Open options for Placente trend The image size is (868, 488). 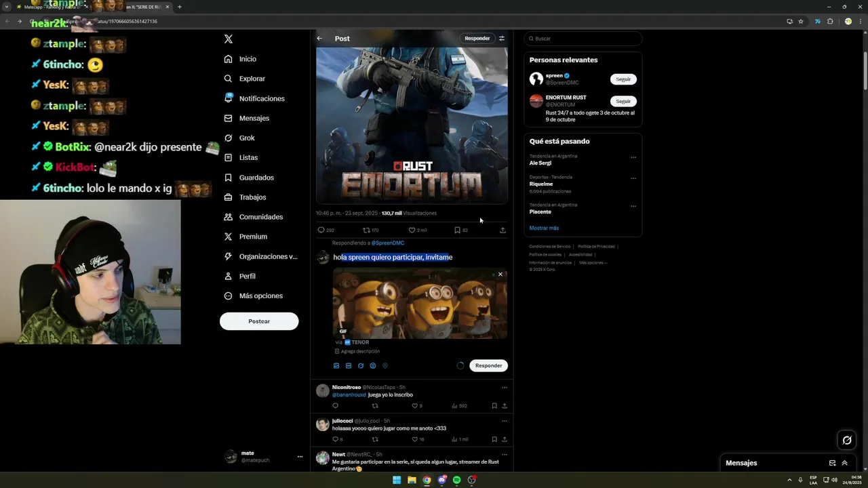click(633, 206)
